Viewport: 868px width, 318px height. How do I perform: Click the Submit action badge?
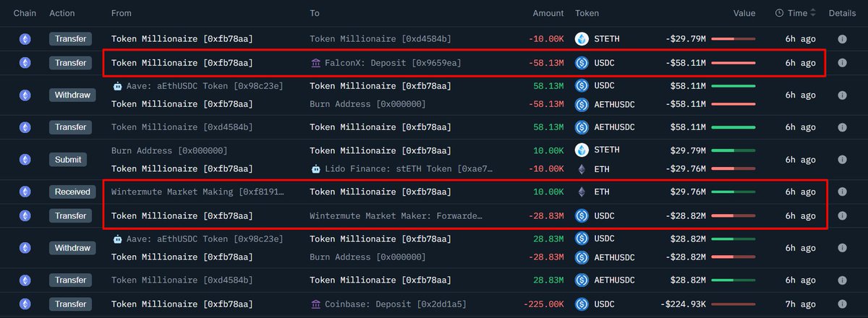[70, 159]
